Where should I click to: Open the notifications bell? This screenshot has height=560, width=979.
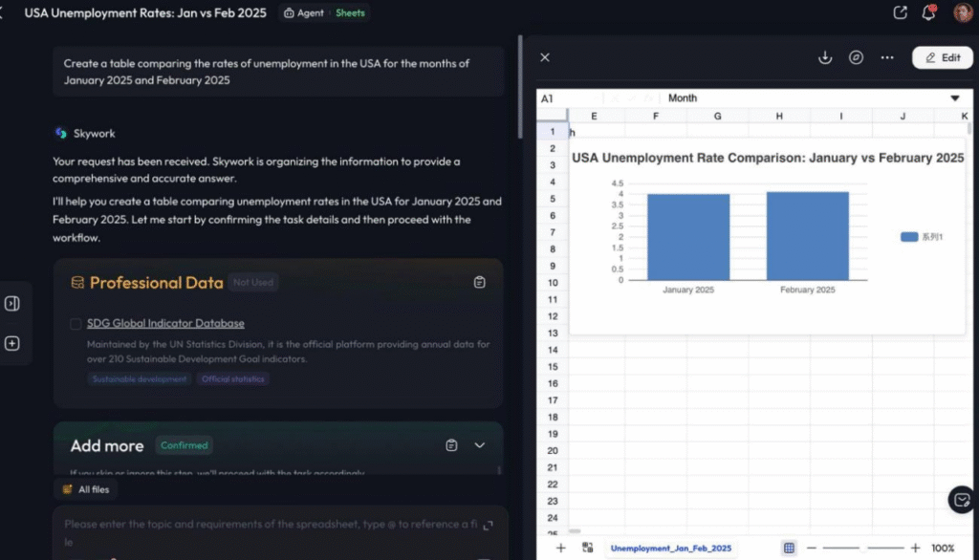pyautogui.click(x=928, y=13)
